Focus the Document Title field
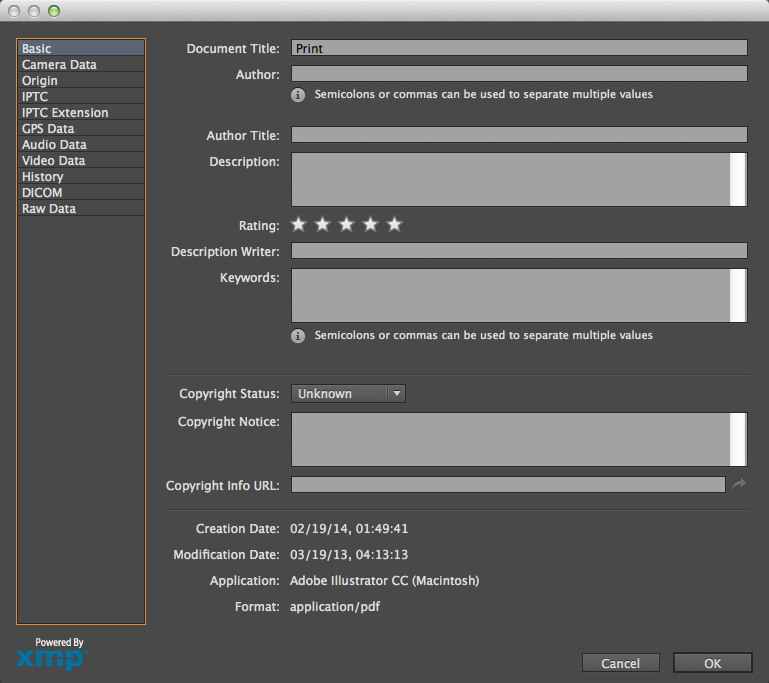 (519, 48)
